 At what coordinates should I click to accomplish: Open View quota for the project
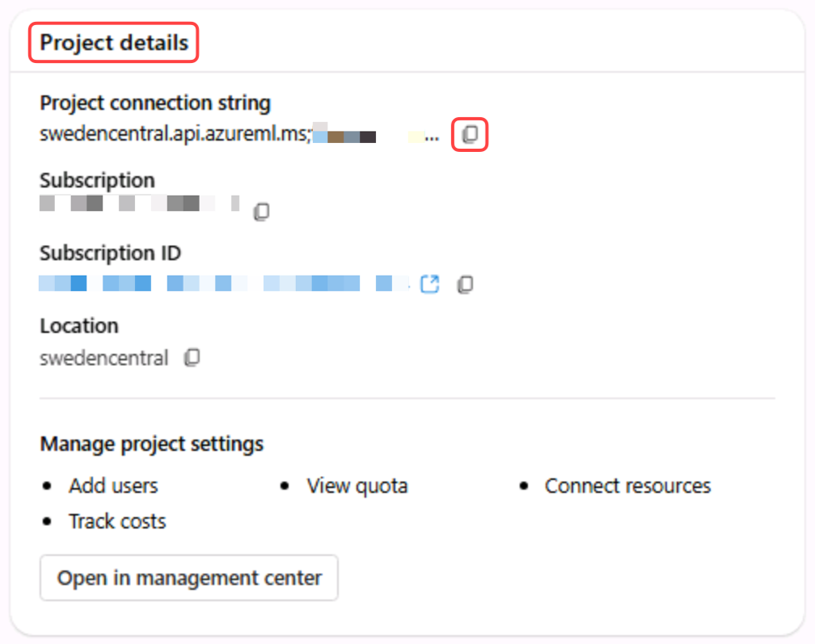[x=357, y=486]
